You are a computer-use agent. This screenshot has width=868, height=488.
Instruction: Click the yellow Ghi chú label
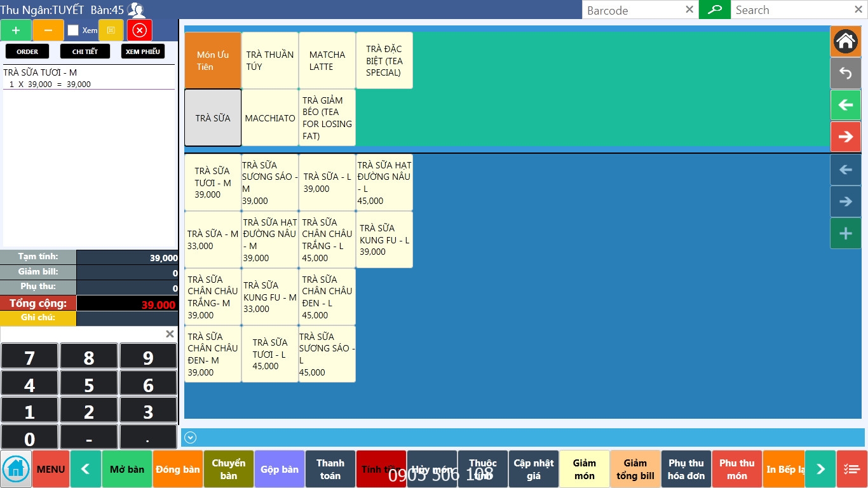pyautogui.click(x=38, y=318)
